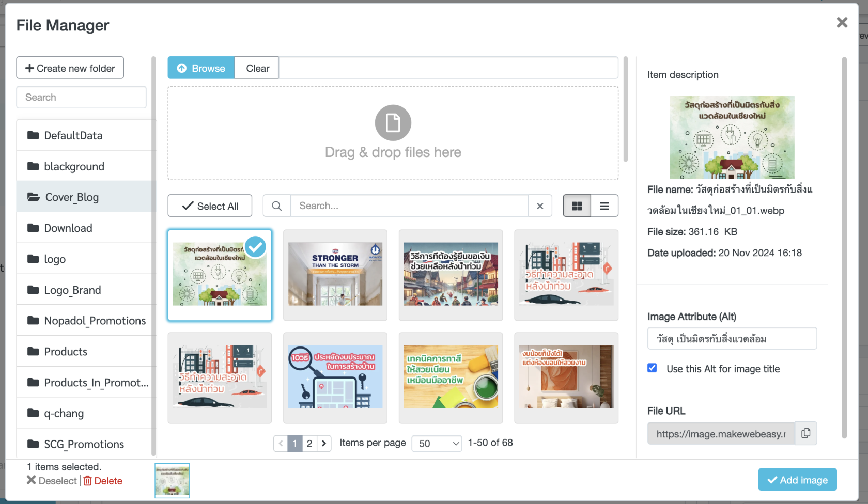Image resolution: width=868 pixels, height=504 pixels.
Task: Open the Cover_Blog folder
Action: tap(72, 197)
